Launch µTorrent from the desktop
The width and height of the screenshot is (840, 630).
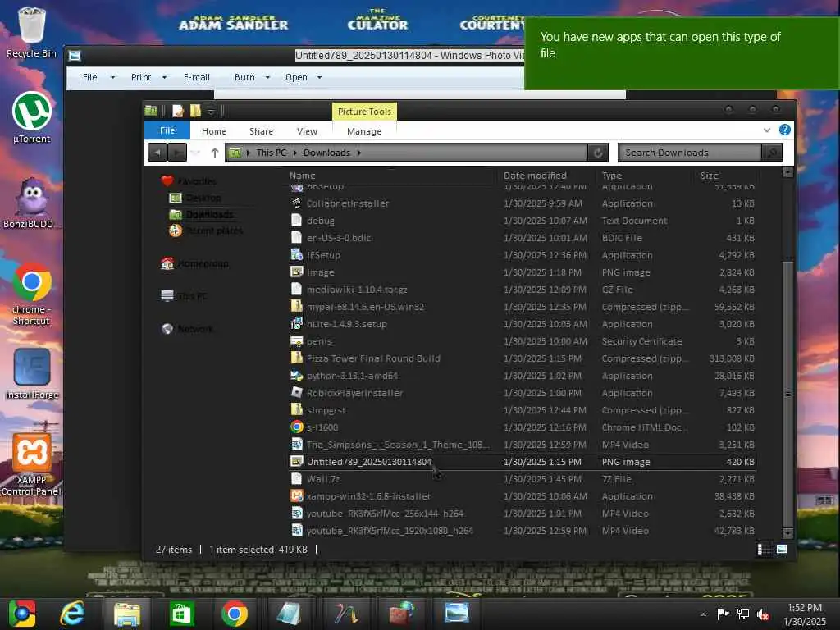[x=32, y=118]
